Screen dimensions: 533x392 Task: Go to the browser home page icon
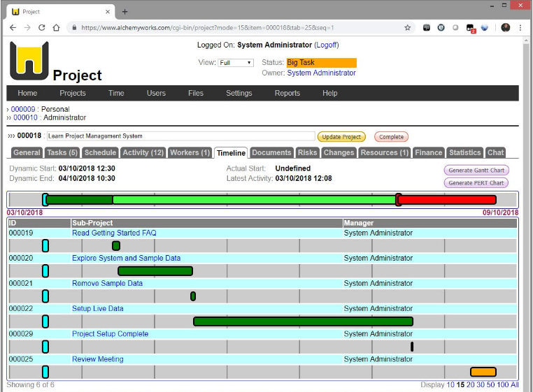tap(57, 28)
